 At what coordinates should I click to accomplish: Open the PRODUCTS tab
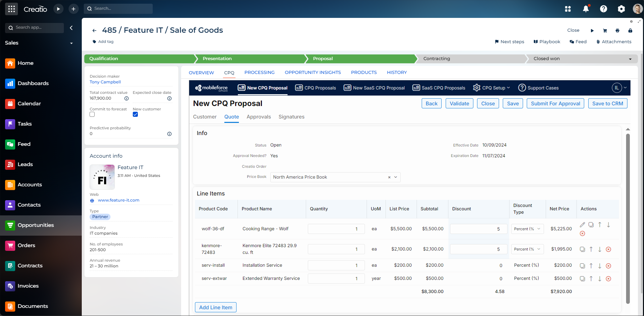pos(364,73)
